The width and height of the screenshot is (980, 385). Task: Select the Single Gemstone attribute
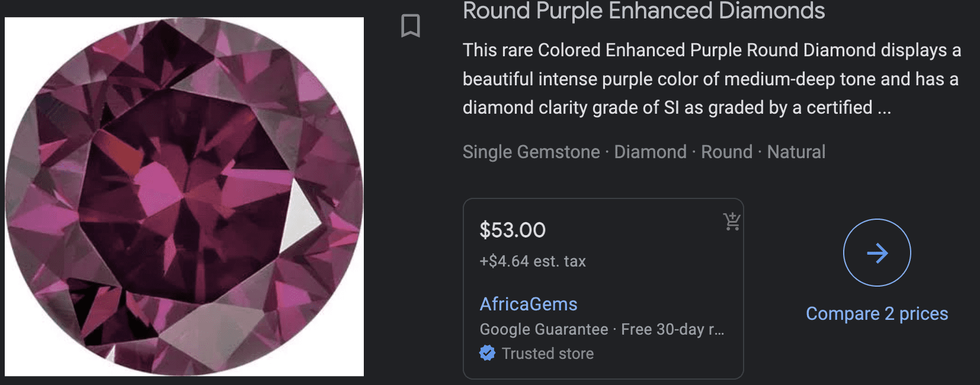[x=531, y=152]
